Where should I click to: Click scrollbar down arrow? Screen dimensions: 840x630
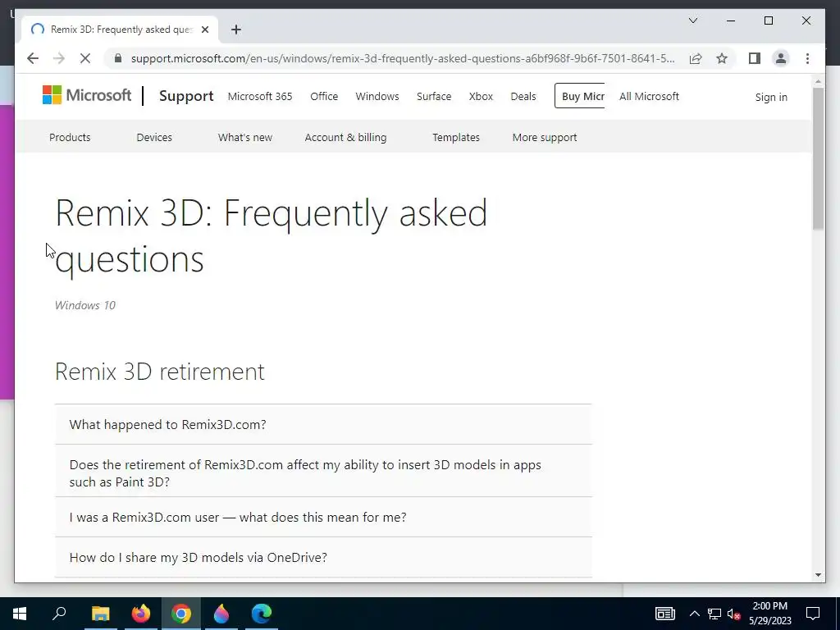coord(818,575)
